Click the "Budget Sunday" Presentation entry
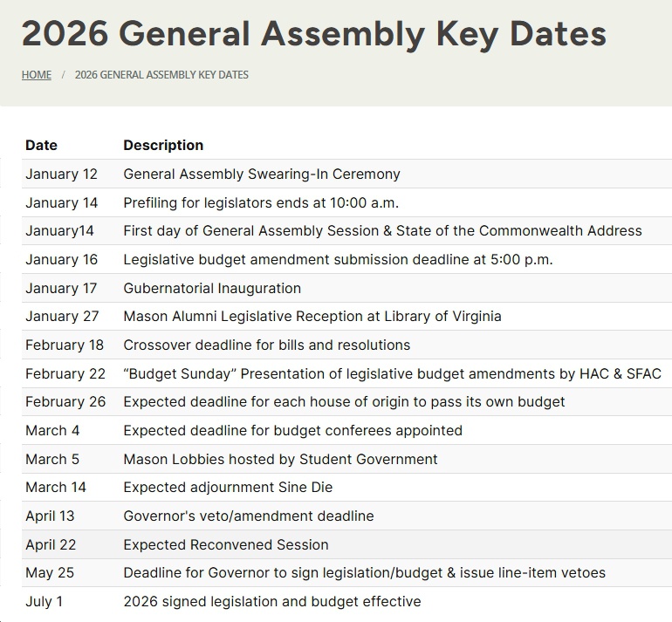The image size is (672, 622). click(x=392, y=373)
